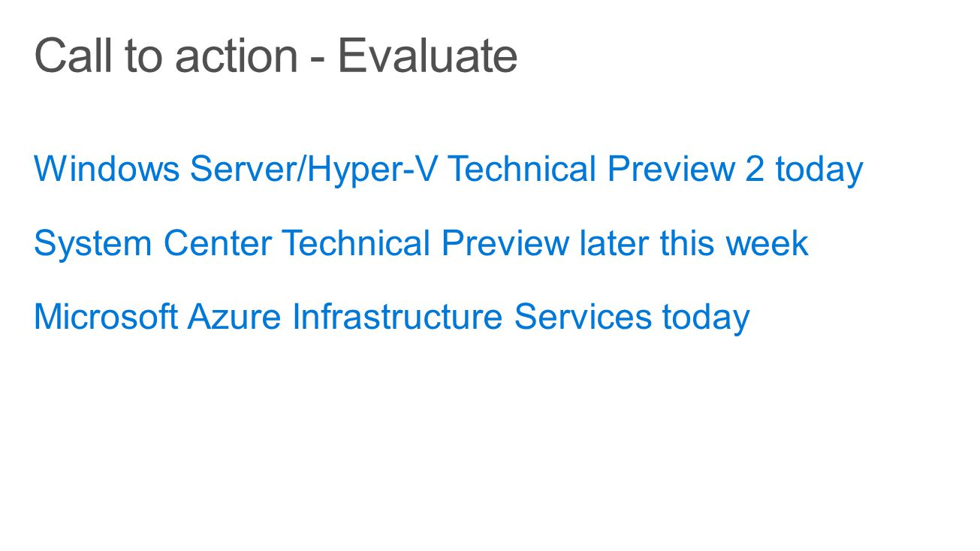
Task: Click the word 'Technical' in the first line
Action: (523, 168)
